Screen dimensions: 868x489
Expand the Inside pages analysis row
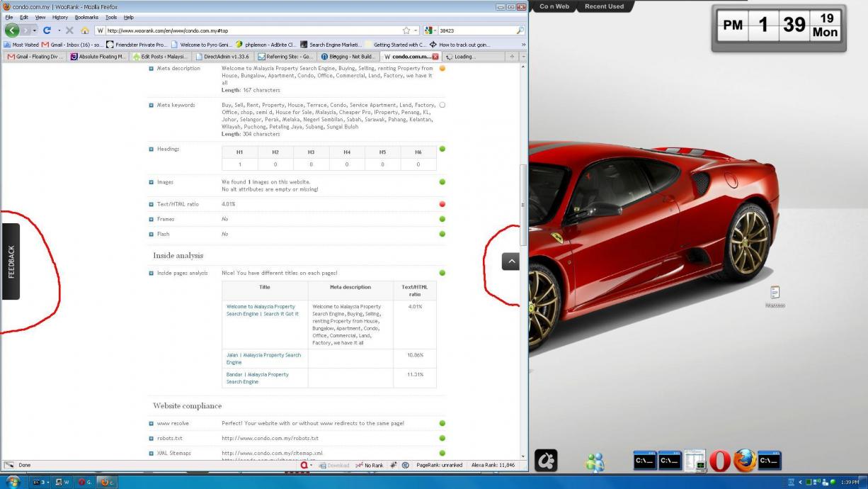tap(151, 273)
